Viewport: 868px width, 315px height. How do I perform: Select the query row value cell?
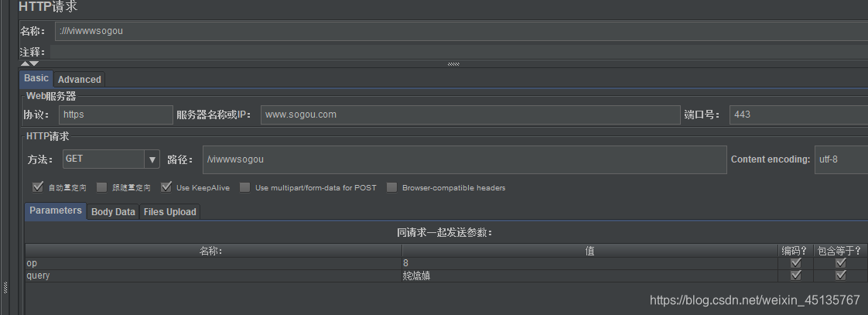click(590, 275)
